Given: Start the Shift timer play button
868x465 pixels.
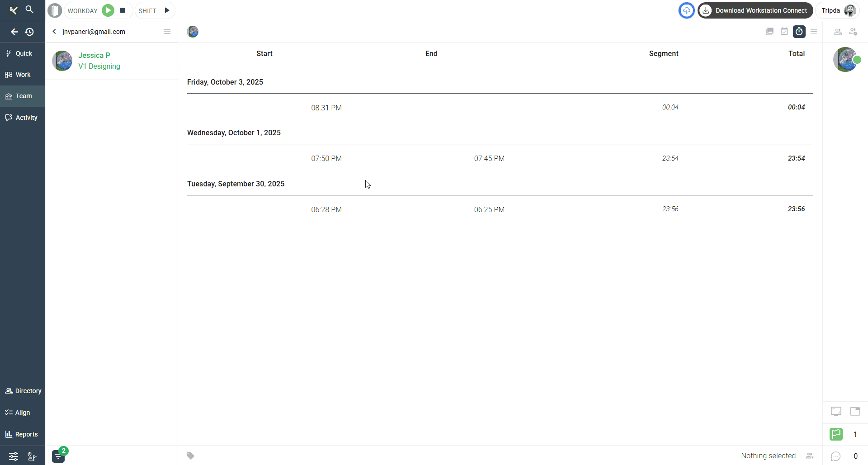Looking at the screenshot, I should (167, 10).
